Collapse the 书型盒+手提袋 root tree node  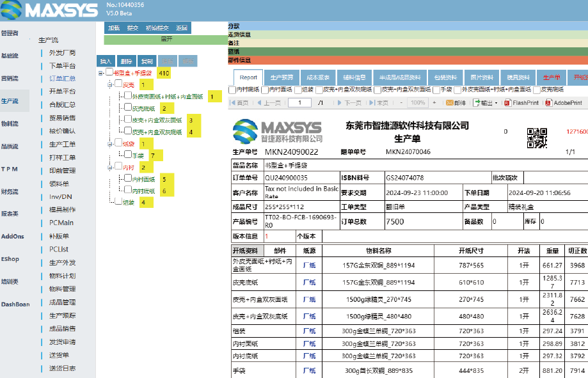coord(100,73)
